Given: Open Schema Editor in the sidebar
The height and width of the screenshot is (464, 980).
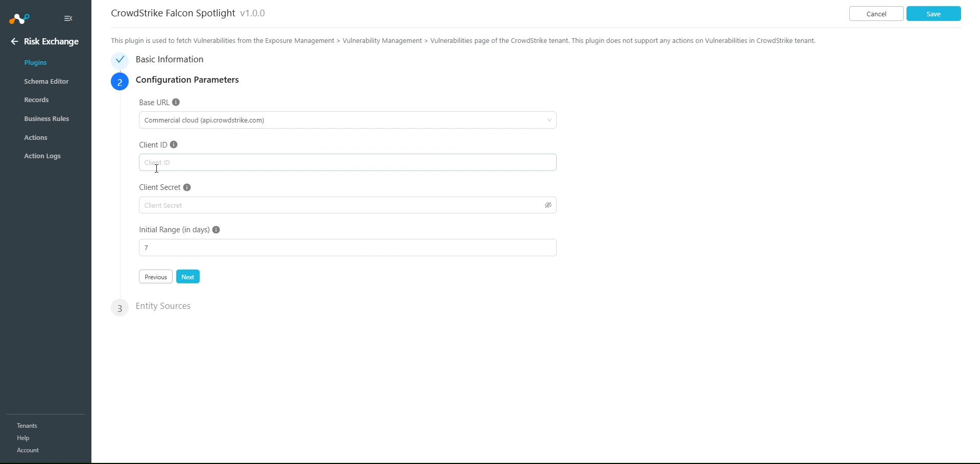Looking at the screenshot, I should 46,81.
